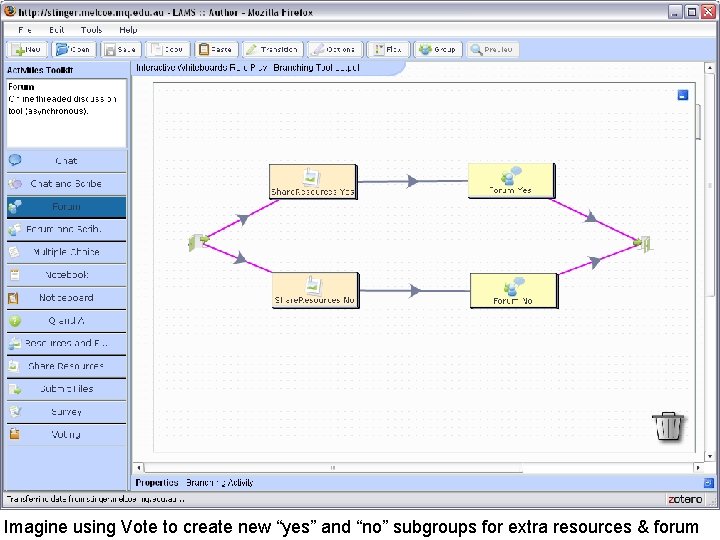Select Chat and Scribe activity
Image resolution: width=720 pixels, height=540 pixels.
click(66, 184)
